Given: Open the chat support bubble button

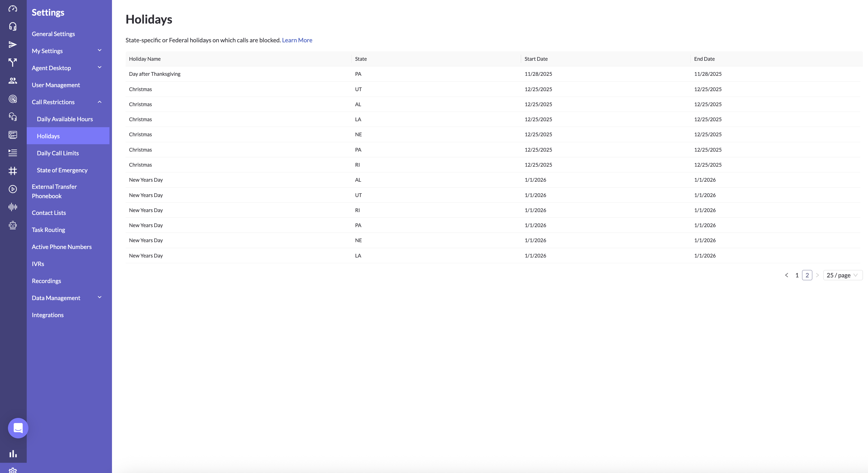Looking at the screenshot, I should (x=18, y=428).
